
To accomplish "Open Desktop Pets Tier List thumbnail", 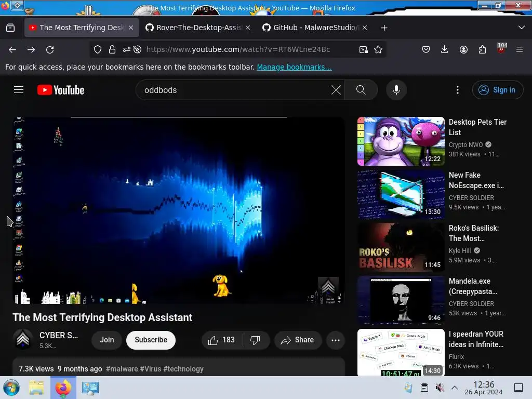I will (401, 141).
